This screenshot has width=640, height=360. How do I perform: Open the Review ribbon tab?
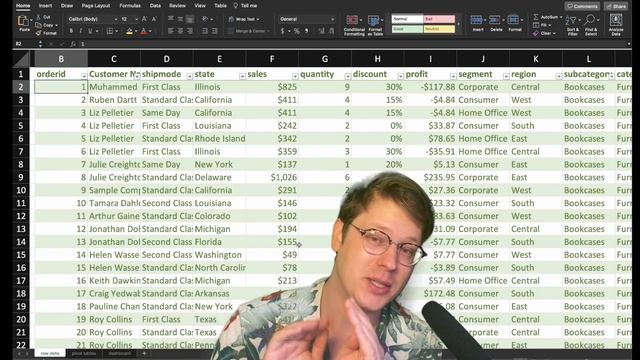(x=177, y=6)
